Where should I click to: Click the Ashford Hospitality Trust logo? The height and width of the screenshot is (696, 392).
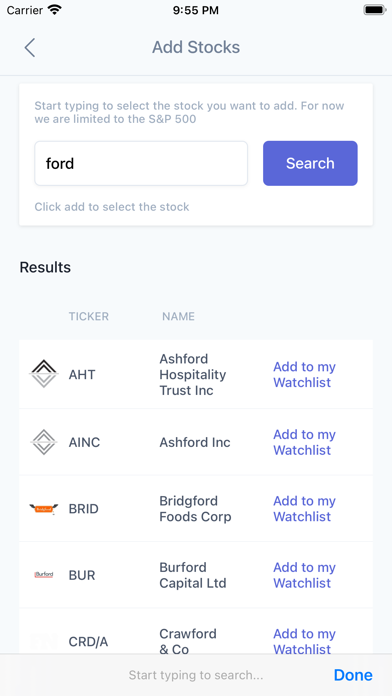click(44, 374)
